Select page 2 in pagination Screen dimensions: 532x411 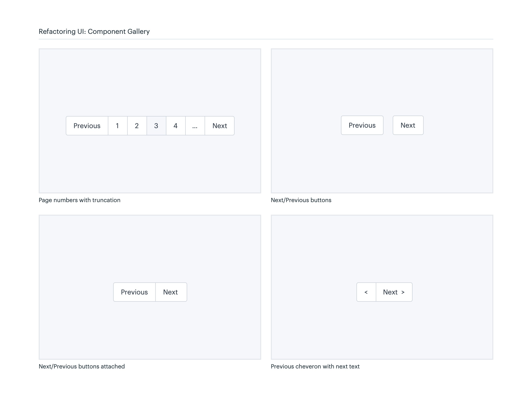pos(137,126)
